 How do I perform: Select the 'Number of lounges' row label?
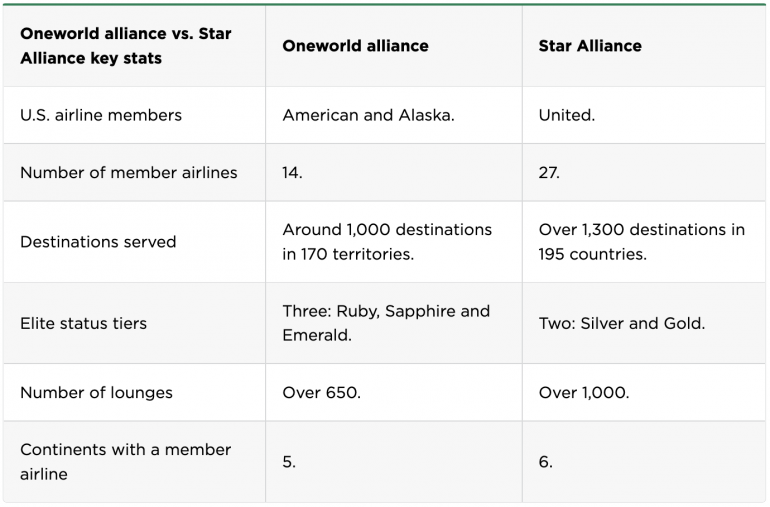click(96, 392)
